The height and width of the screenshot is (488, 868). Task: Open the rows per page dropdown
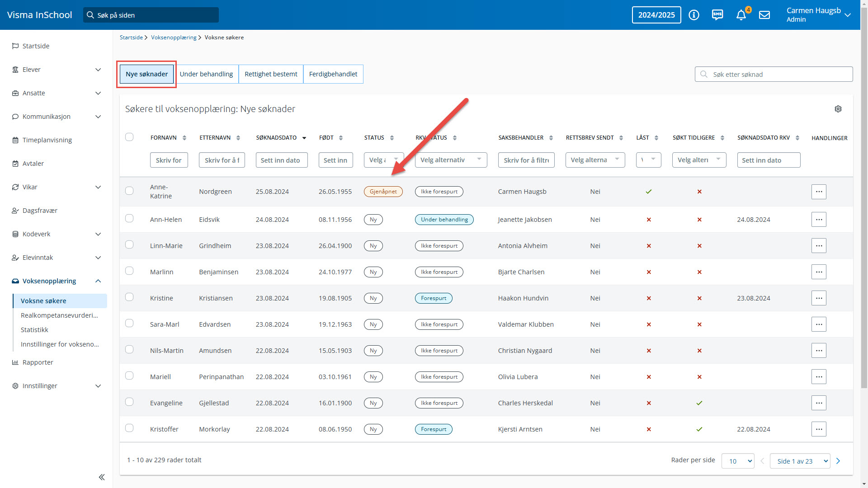[x=738, y=461]
